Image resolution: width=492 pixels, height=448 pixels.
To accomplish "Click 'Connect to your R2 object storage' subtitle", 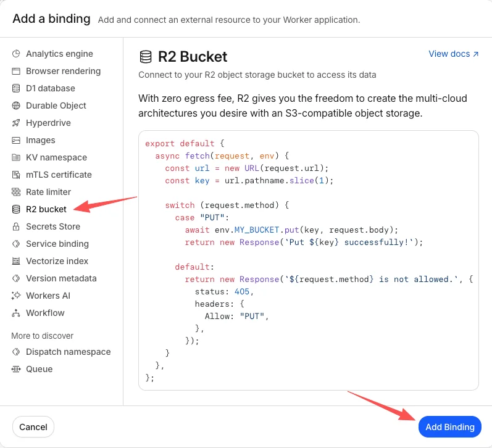I will 257,75.
